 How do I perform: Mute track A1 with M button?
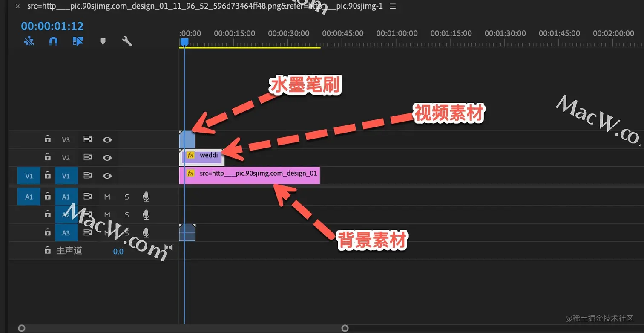[x=107, y=197]
